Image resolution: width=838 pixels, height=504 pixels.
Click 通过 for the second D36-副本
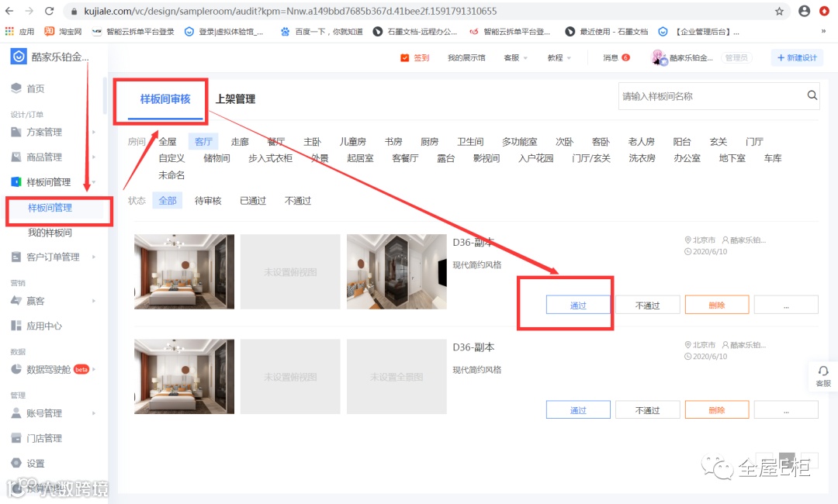tap(578, 410)
